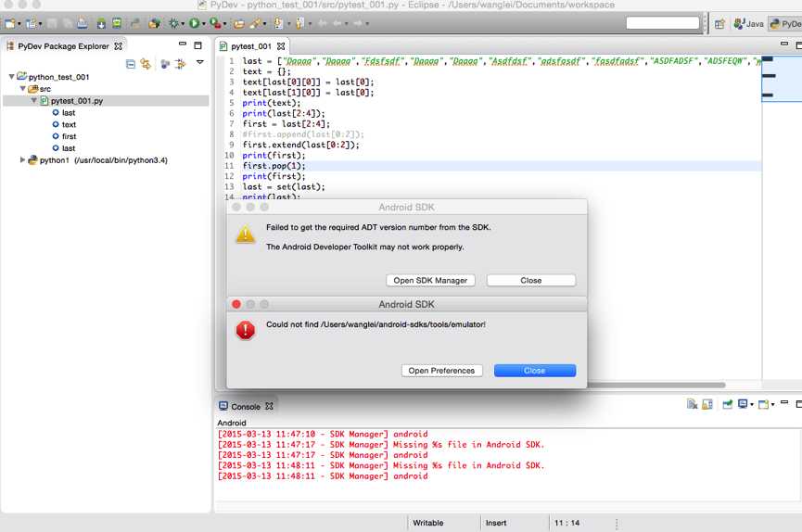Image resolution: width=802 pixels, height=532 pixels.
Task: Open Package Explorer View Menu triangle
Action: [200, 62]
